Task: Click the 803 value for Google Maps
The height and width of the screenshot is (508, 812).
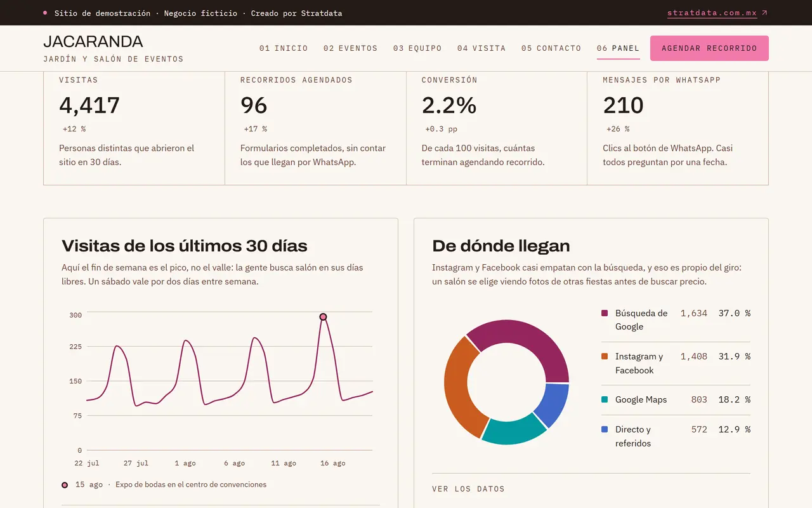Action: pos(699,399)
